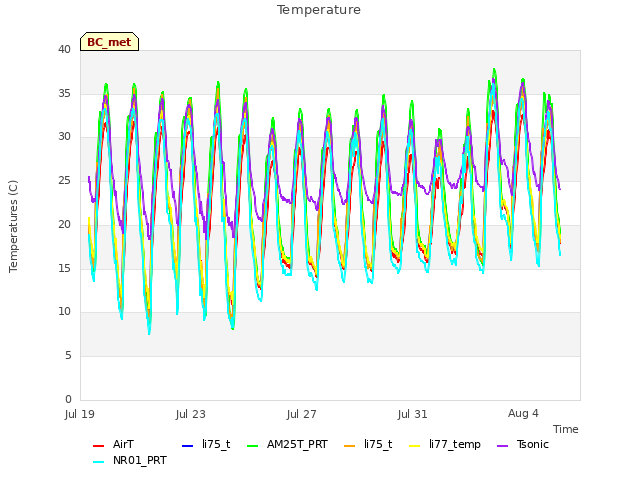Click the 40 y-axis tick label
This screenshot has width=640, height=480.
click(64, 50)
